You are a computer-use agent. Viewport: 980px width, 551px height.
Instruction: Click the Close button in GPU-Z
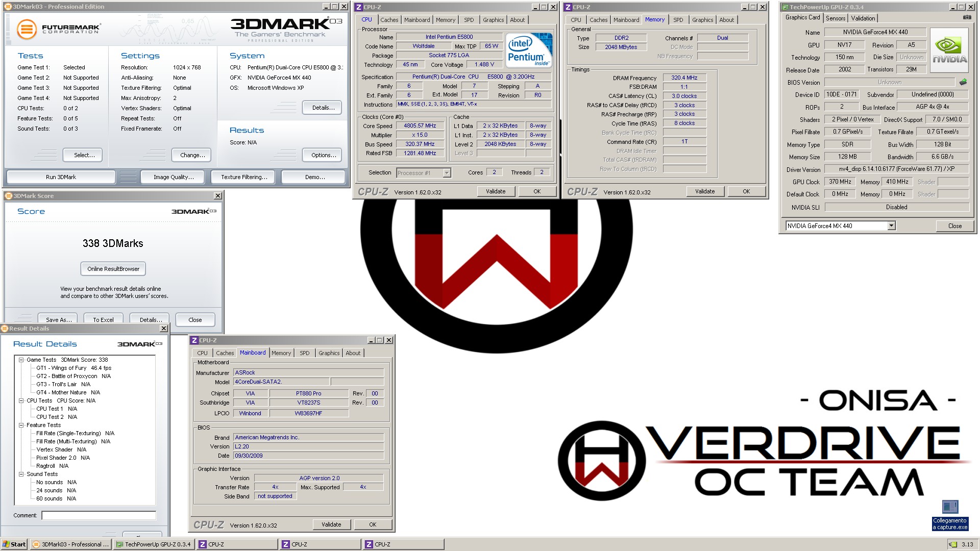point(954,226)
